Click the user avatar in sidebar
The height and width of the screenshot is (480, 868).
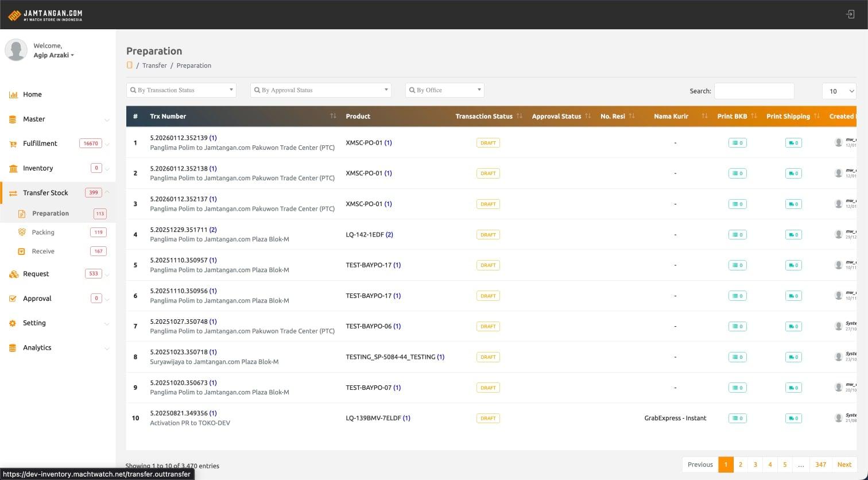click(x=16, y=50)
